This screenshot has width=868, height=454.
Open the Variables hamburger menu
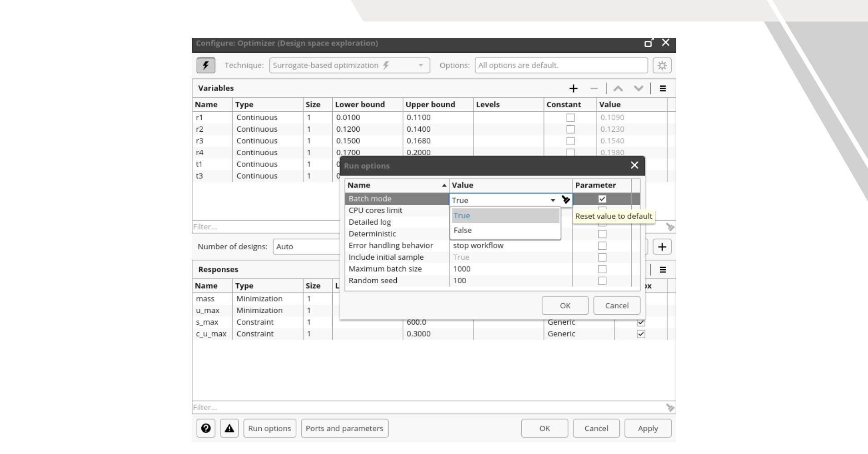pos(663,88)
